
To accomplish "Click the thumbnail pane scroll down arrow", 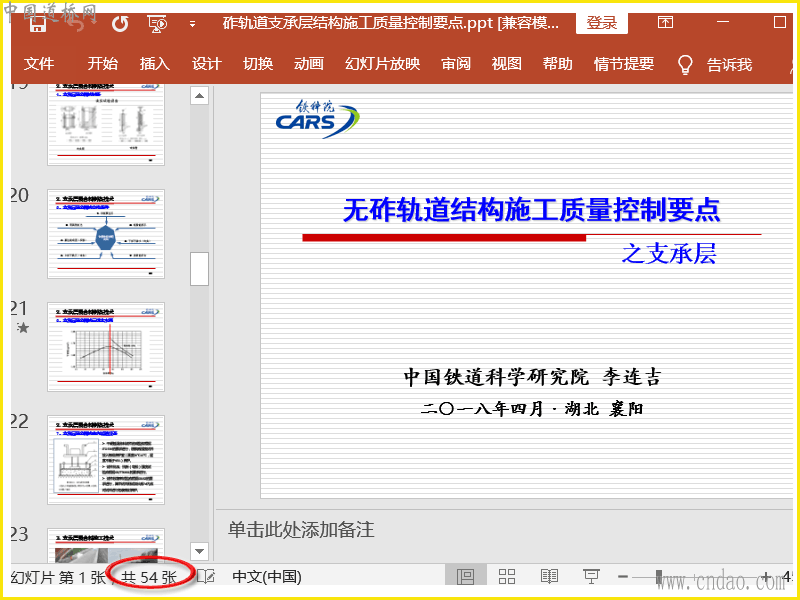I will click(x=199, y=551).
